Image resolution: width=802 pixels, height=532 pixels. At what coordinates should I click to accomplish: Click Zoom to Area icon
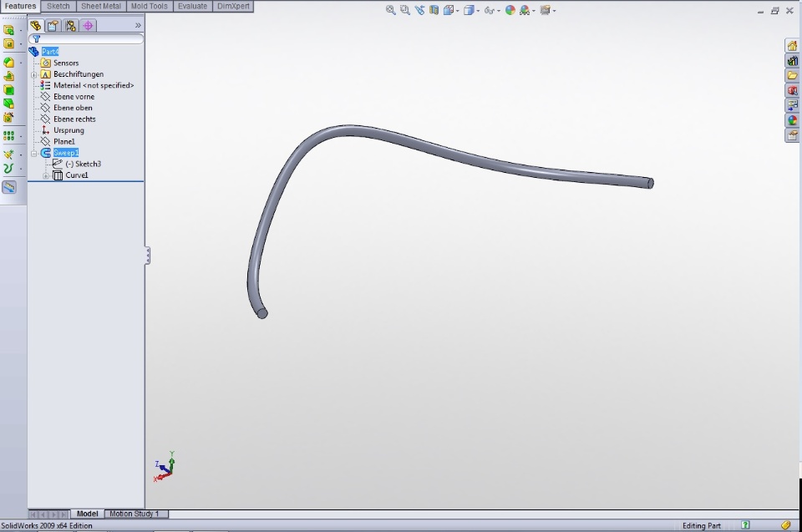coord(404,10)
